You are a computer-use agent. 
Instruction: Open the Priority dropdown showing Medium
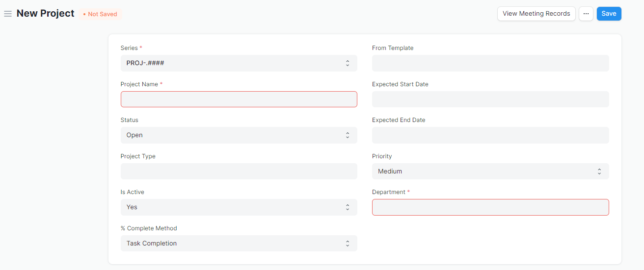[x=490, y=172]
